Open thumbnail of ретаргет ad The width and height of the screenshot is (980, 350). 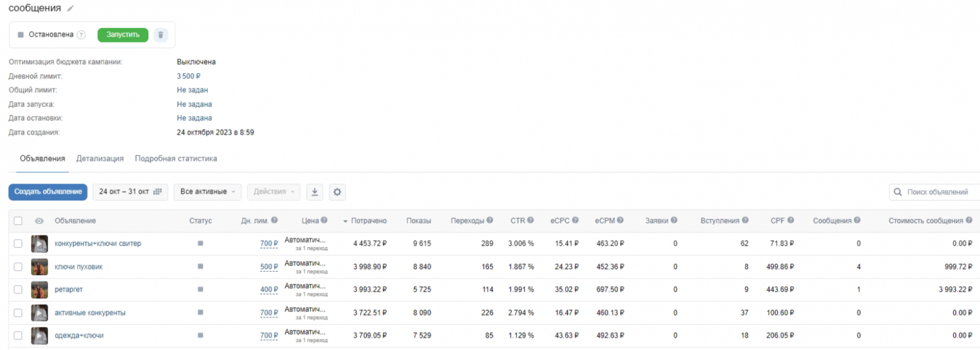pos(39,289)
